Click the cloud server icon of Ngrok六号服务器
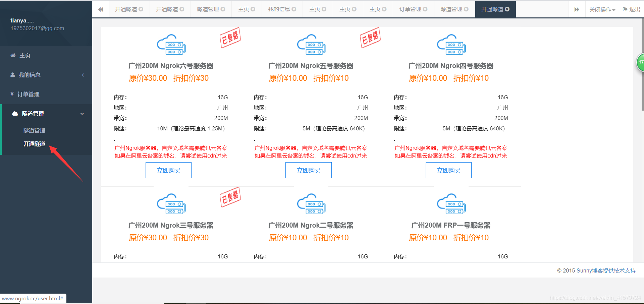The height and width of the screenshot is (304, 644). pyautogui.click(x=171, y=44)
